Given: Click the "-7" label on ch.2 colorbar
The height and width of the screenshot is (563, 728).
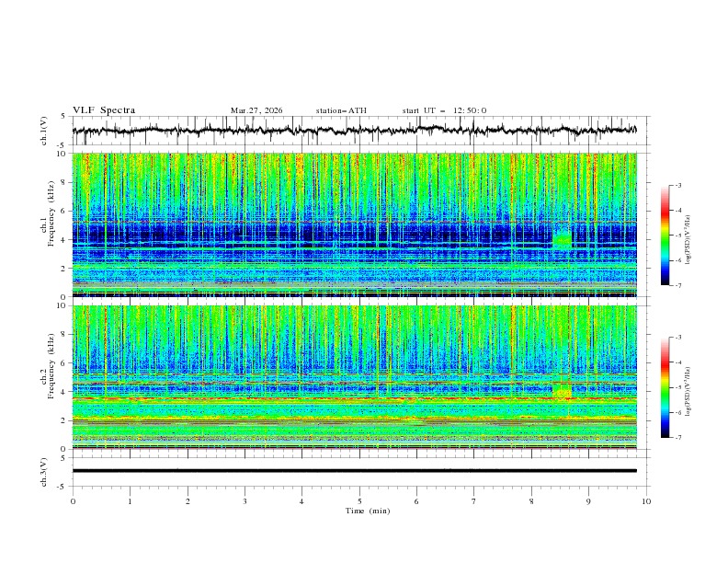Looking at the screenshot, I should tap(678, 438).
